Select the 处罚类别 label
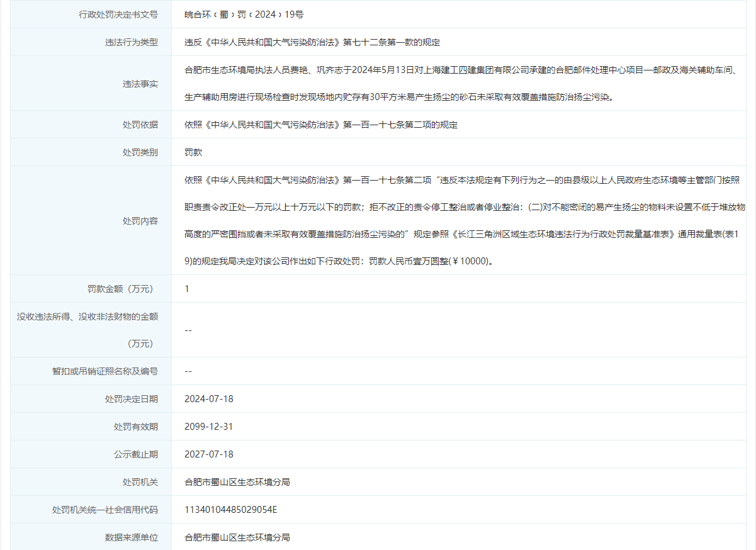 (x=140, y=152)
